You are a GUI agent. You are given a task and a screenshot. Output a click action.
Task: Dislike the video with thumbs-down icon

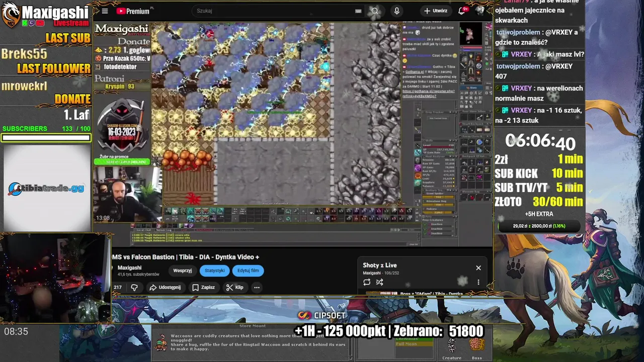coord(134,288)
